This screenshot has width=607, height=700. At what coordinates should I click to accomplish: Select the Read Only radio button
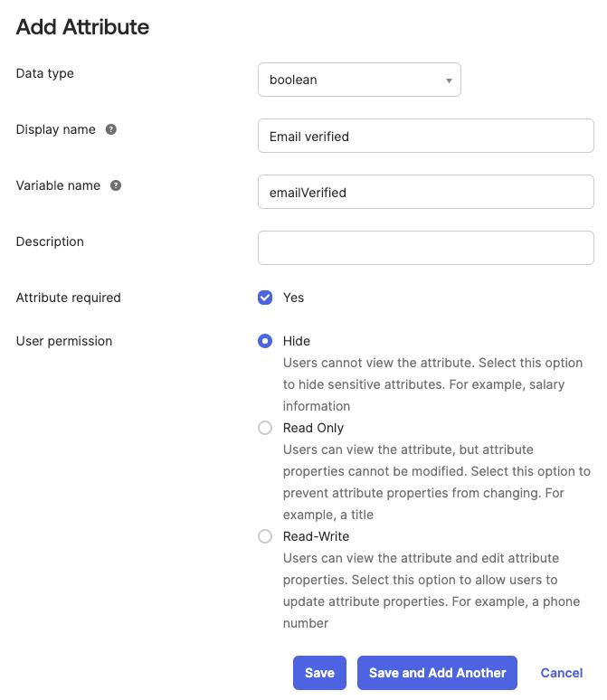pos(265,428)
